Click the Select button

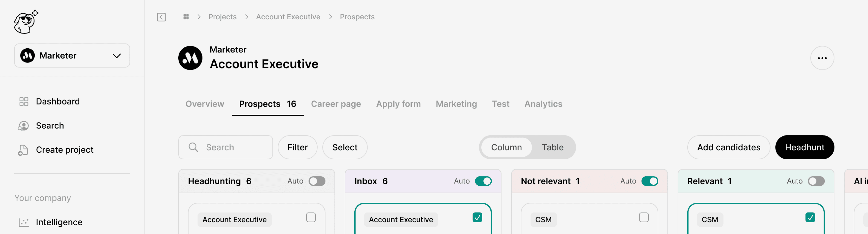coord(345,147)
